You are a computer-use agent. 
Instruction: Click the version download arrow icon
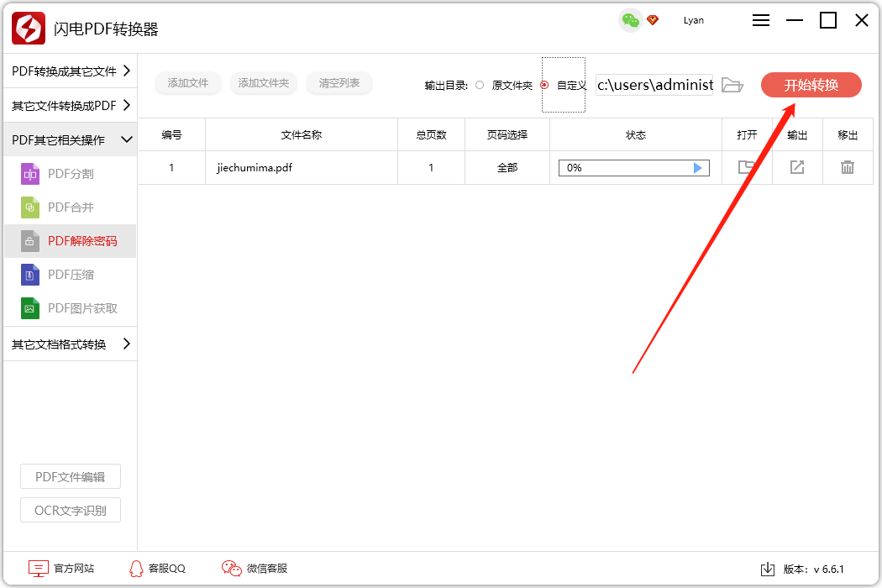767,570
